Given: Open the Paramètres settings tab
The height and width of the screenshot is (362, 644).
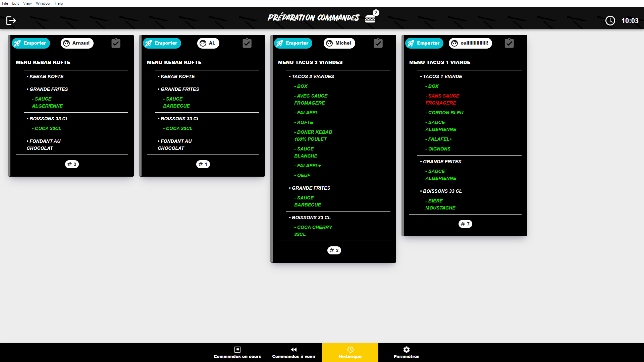Looking at the screenshot, I should coord(406,353).
